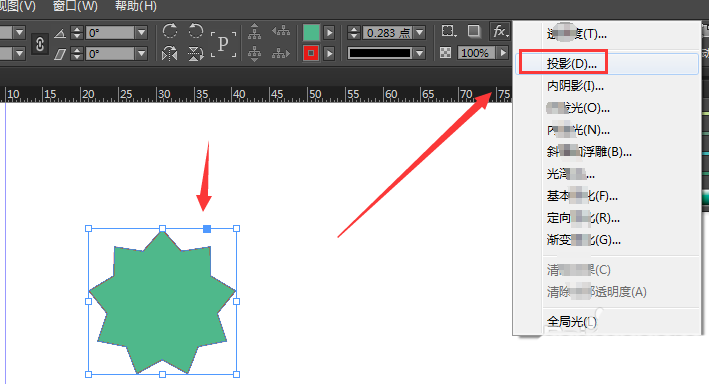
Task: Click the select content icon
Action: coord(255,53)
